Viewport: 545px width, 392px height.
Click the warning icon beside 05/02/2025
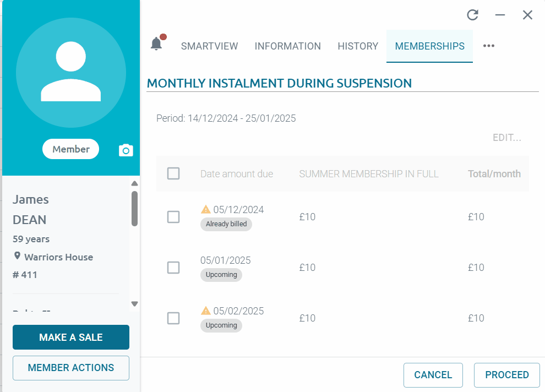click(x=206, y=311)
